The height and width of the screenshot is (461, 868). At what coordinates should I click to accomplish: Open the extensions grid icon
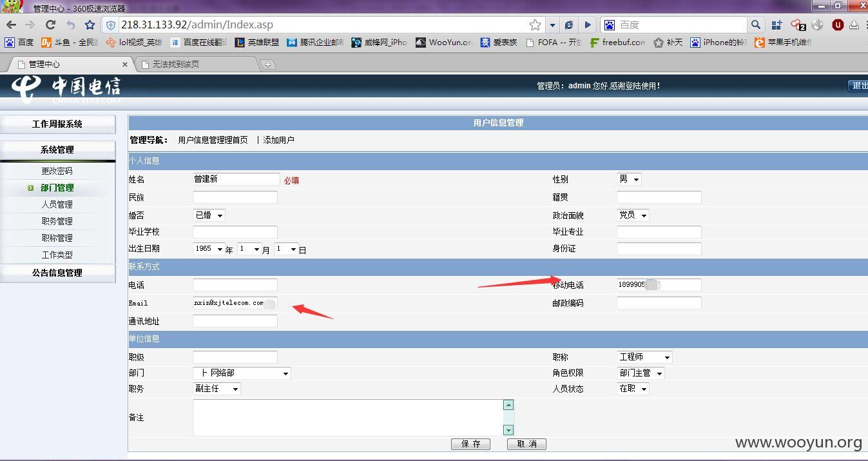[777, 25]
